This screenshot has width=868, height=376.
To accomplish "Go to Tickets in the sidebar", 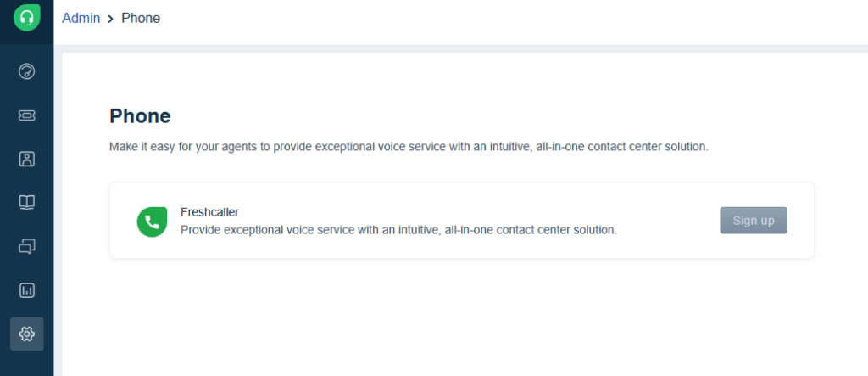I will pos(26,115).
